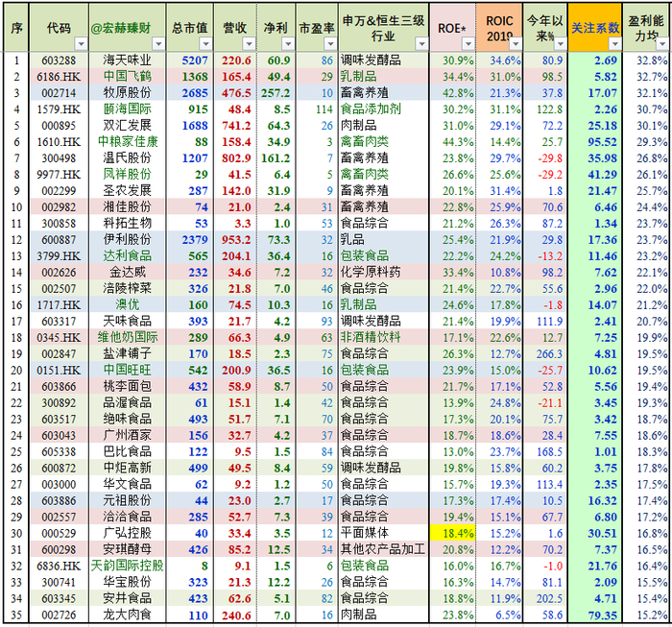Viewport: 672px width, 627px height.
Task: Select year-to-date value -29.8
Action: (x=550, y=158)
